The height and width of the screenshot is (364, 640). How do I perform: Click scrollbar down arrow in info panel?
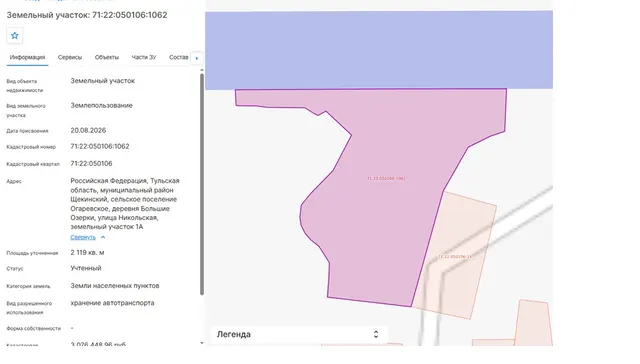[x=202, y=343]
